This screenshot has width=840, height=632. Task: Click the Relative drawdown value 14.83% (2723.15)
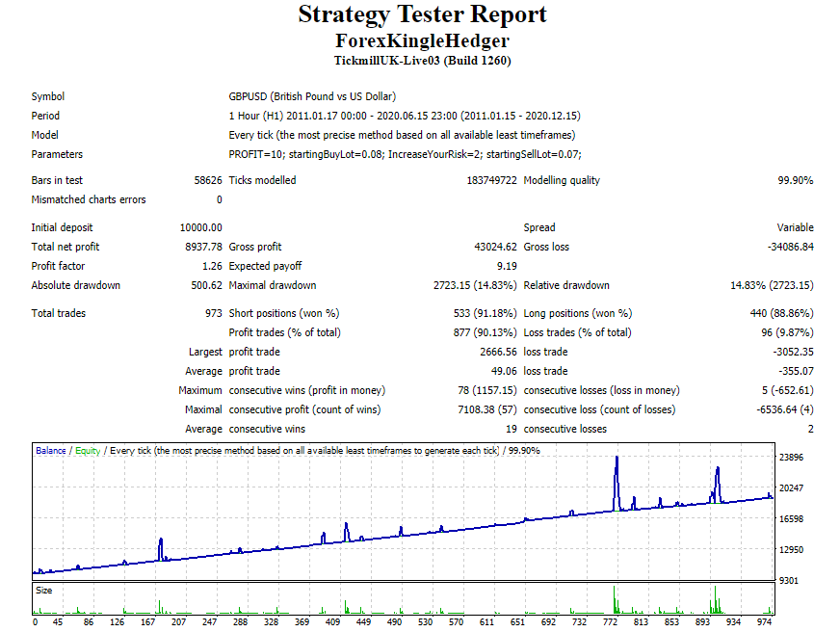(772, 285)
